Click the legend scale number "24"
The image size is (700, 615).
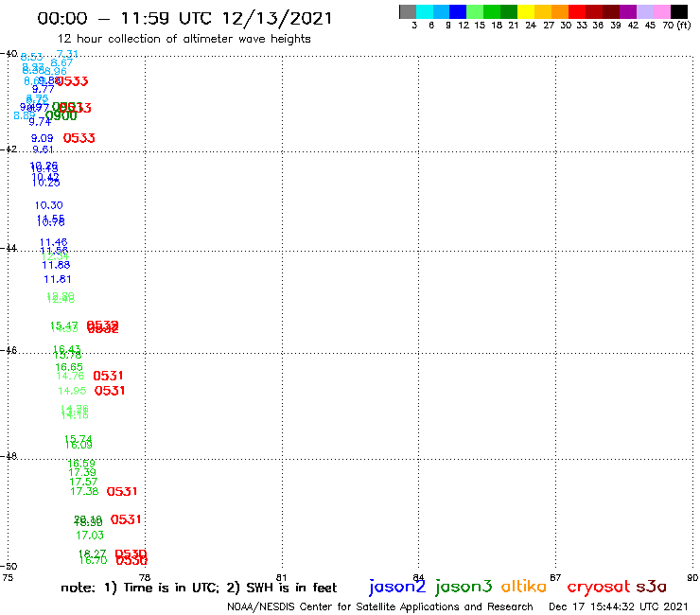click(x=531, y=25)
